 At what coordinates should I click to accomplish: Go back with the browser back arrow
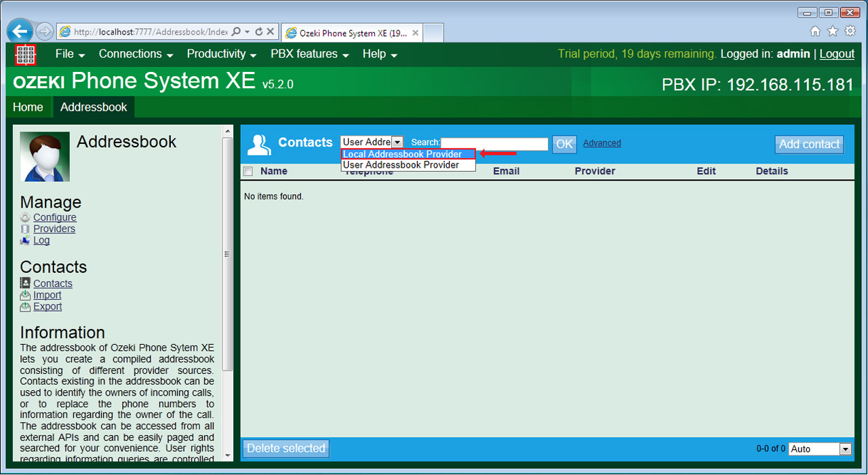(20, 31)
